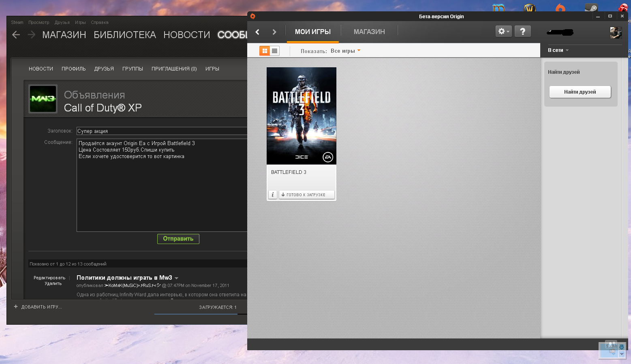Open the 'Справка' menu in Steam
Image resolution: width=631 pixels, height=364 pixels.
point(99,22)
